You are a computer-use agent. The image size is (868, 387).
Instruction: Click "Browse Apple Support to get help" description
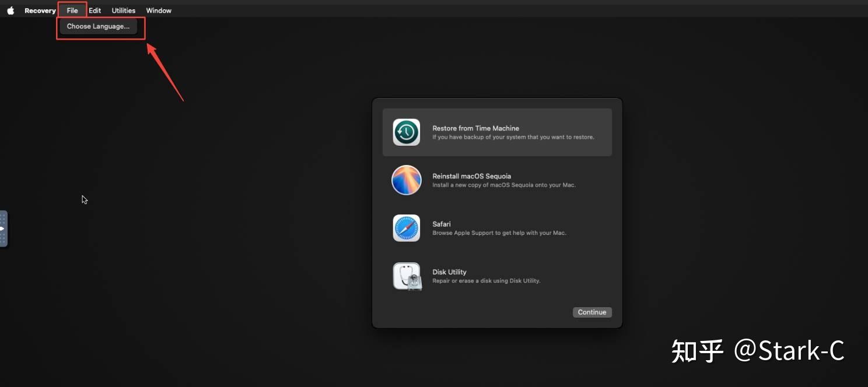pos(499,233)
